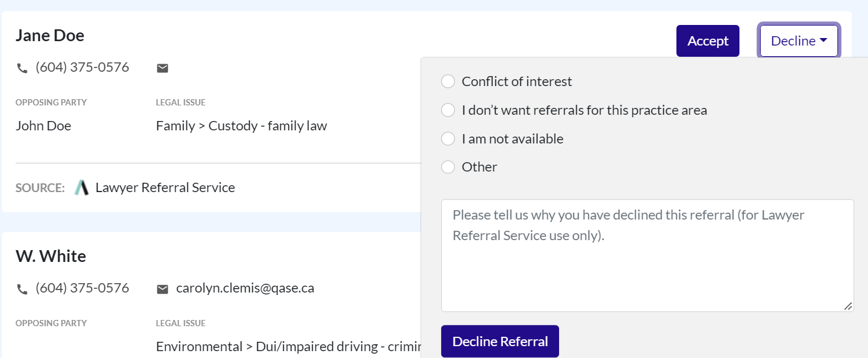Pick the Other decline reason radio option
The image size is (868, 358).
pos(448,167)
